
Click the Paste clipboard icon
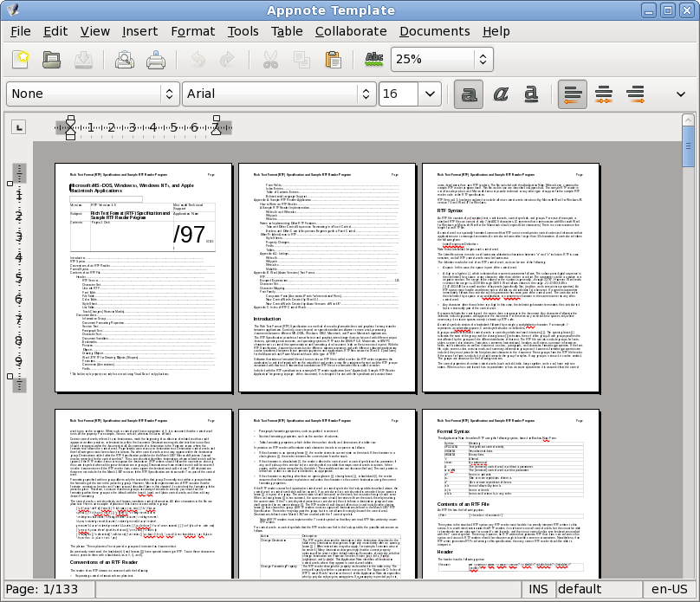coord(333,60)
